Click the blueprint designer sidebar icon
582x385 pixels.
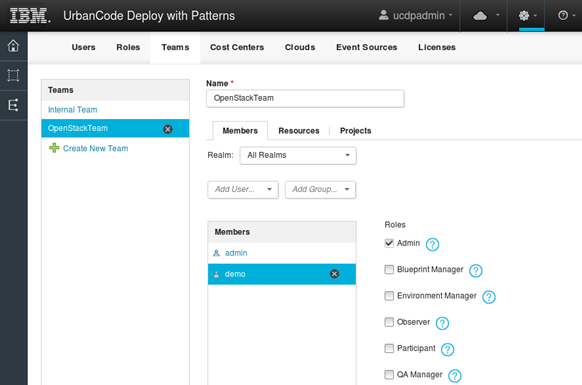pyautogui.click(x=13, y=76)
